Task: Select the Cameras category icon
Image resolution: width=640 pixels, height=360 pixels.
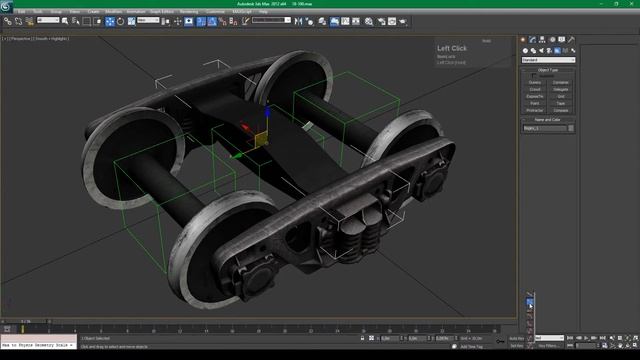Action: [x=549, y=51]
